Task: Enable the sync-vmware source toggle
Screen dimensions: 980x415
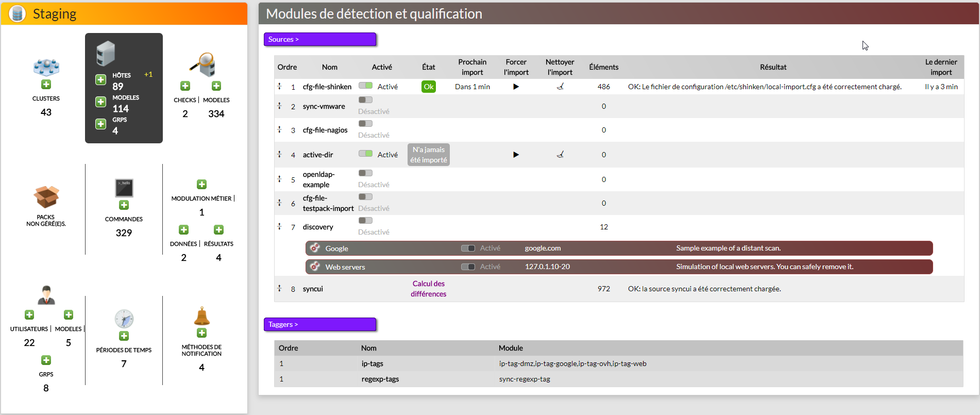Action: point(365,100)
